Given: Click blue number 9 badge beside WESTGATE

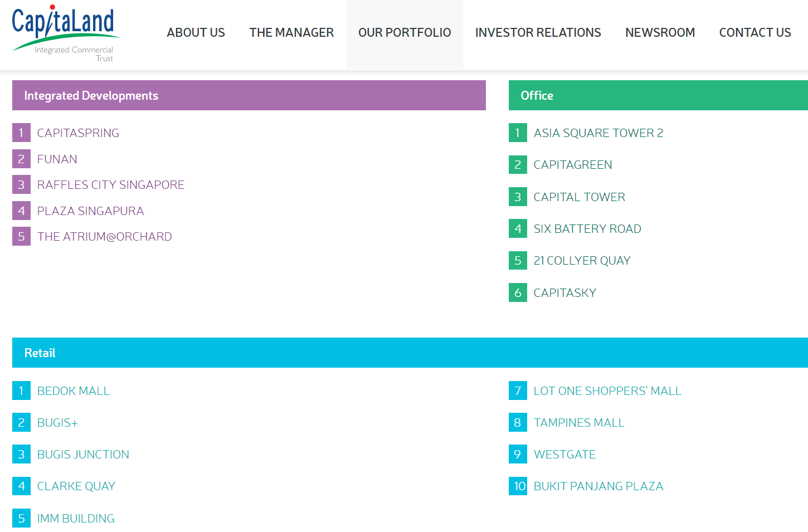Looking at the screenshot, I should [518, 455].
